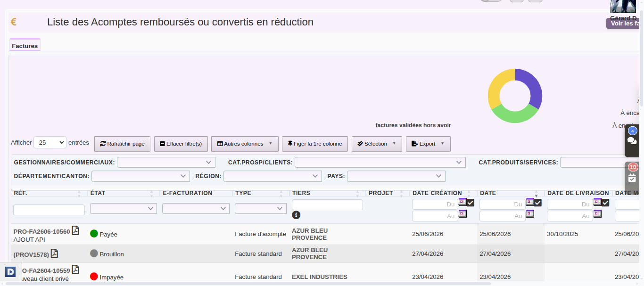Toggle the Date création filter checkbox
This screenshot has width=644, height=286.
pos(471,203)
